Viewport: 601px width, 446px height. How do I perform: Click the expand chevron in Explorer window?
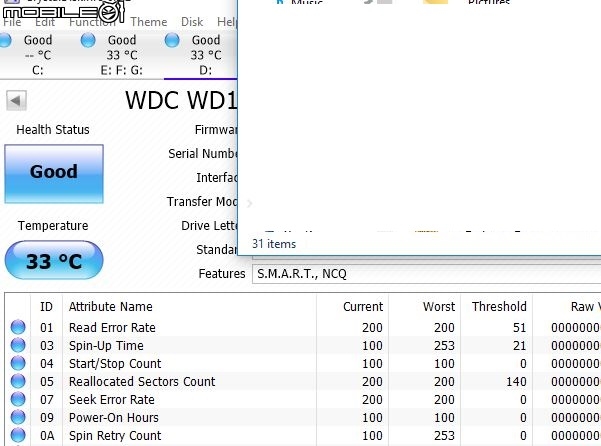[x=250, y=203]
